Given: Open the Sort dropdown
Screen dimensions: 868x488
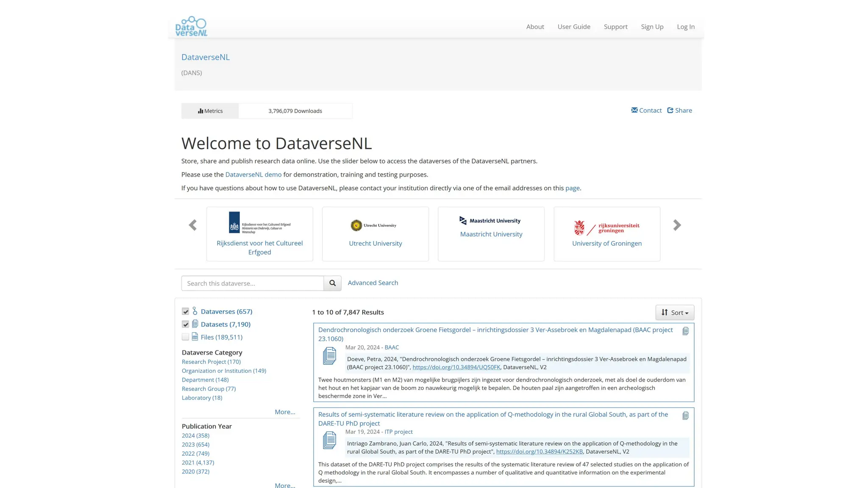Looking at the screenshot, I should tap(674, 313).
